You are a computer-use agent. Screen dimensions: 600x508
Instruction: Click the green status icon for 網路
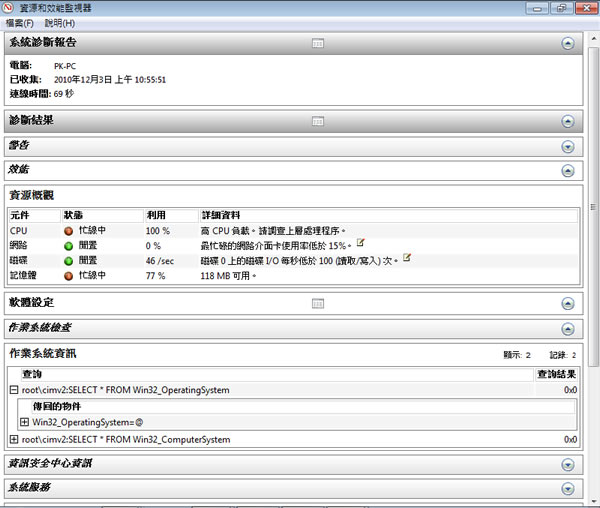click(x=69, y=245)
